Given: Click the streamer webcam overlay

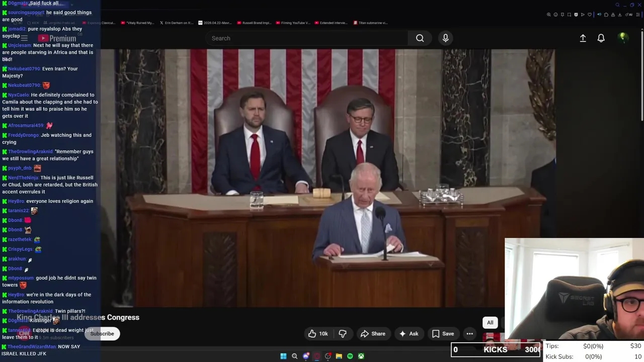Looking at the screenshot, I should [x=574, y=290].
